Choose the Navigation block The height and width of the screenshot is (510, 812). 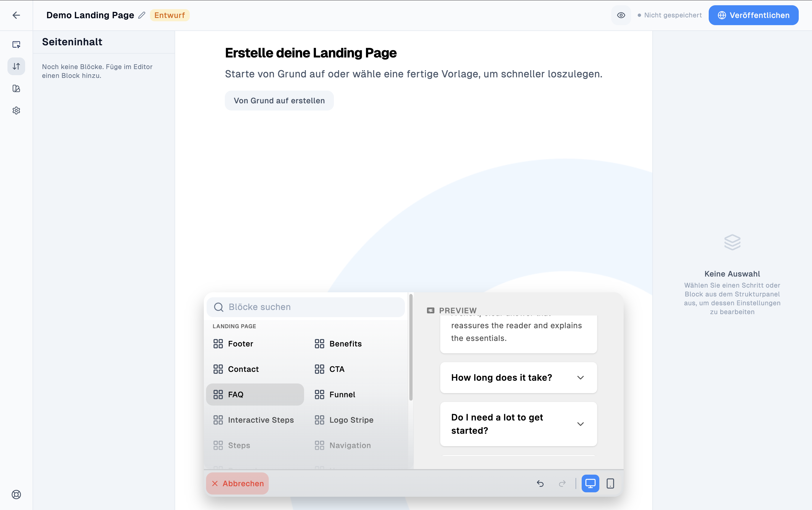pyautogui.click(x=357, y=445)
